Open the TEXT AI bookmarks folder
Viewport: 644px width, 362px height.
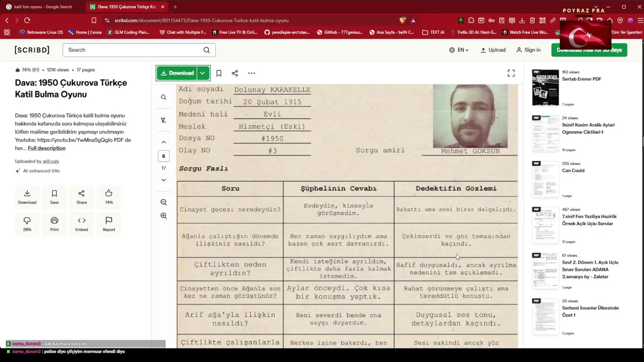(x=433, y=32)
